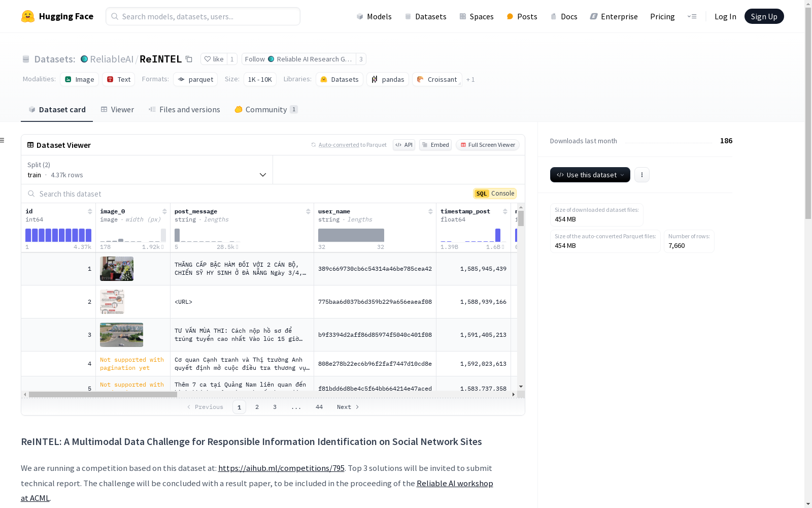
Task: Click the image thumbnail in row 2
Action: (x=112, y=302)
